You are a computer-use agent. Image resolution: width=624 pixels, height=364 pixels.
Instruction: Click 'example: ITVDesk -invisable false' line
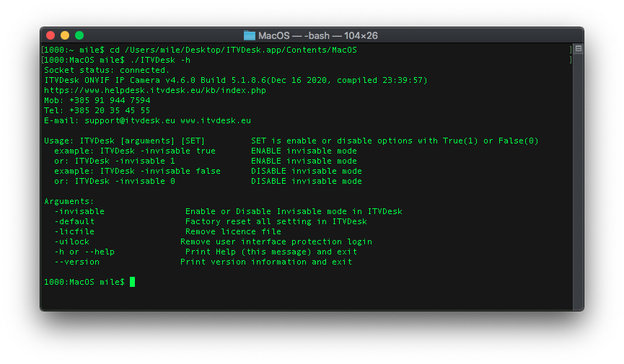tap(137, 171)
